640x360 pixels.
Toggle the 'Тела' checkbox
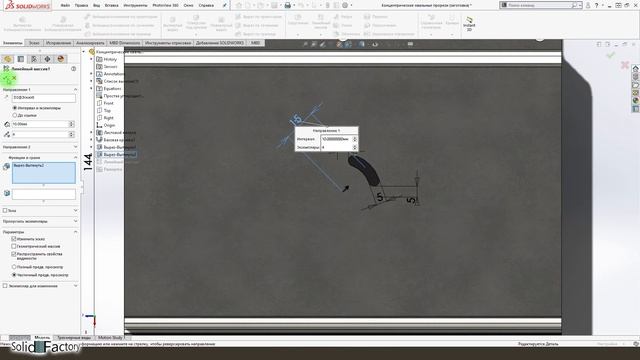pos(5,210)
